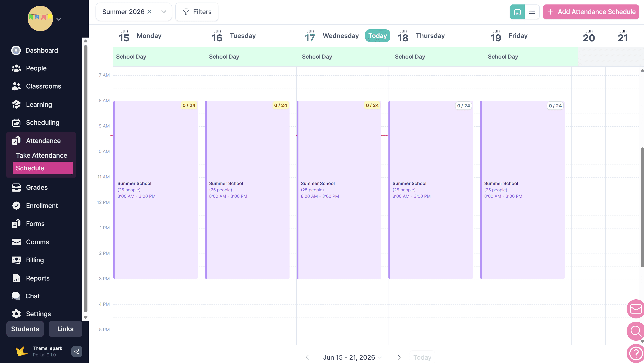Switch to calendar view toggle
644x363 pixels.
pos(517,12)
